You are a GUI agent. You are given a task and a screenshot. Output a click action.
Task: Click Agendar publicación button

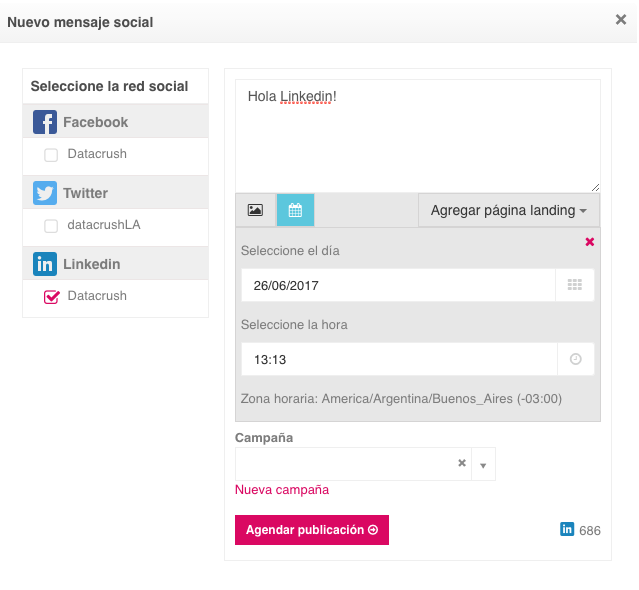point(312,530)
